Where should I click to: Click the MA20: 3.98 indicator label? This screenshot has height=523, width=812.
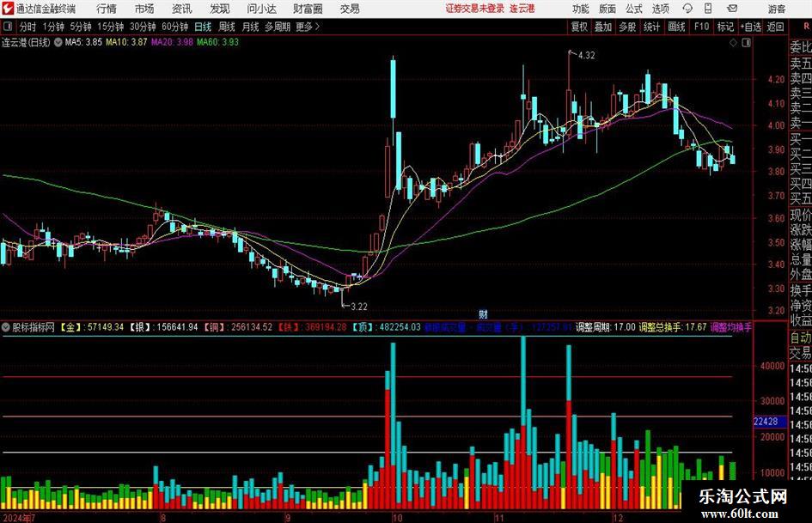coord(172,42)
